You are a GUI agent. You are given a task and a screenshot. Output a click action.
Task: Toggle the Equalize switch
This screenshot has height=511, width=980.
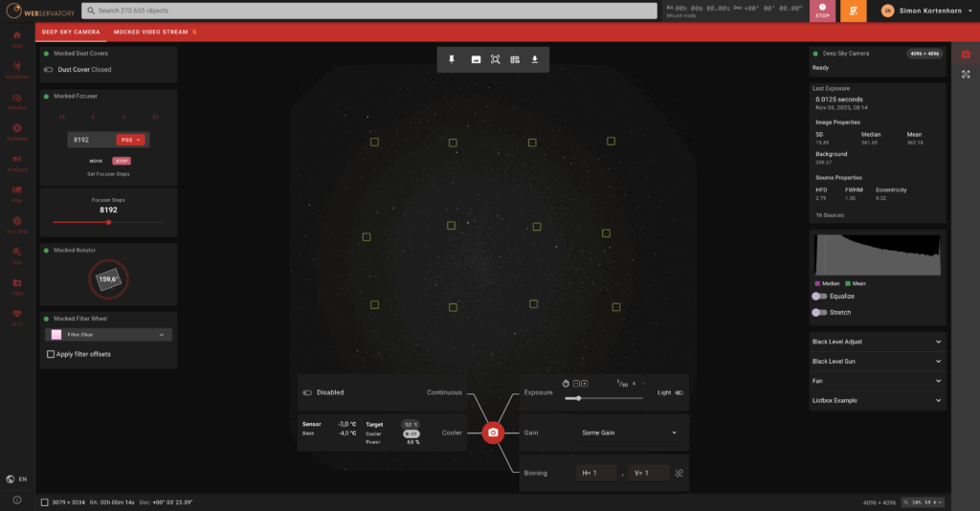819,296
